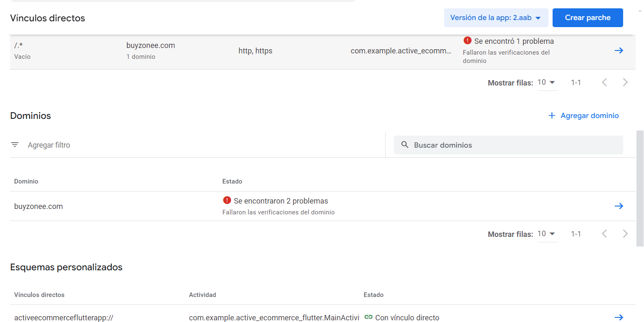Image resolution: width=644 pixels, height=322 pixels.
Task: Click the '/.*' path cell
Action: pos(18,45)
